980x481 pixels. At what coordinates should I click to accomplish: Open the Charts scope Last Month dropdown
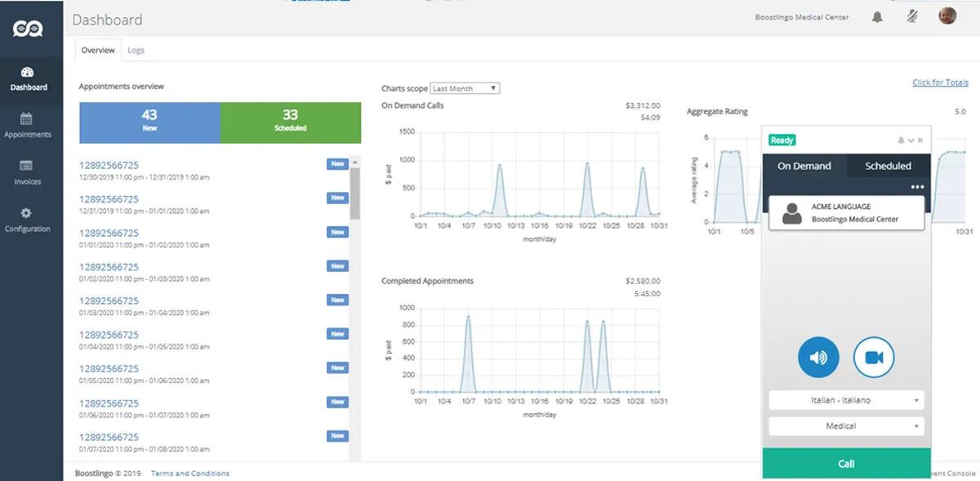coord(465,88)
